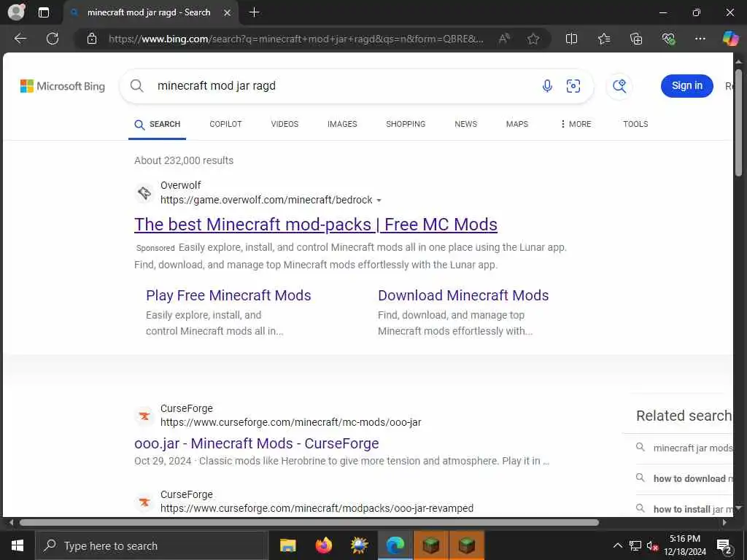Select related search minecraft jar mods
The width and height of the screenshot is (747, 560).
684,448
